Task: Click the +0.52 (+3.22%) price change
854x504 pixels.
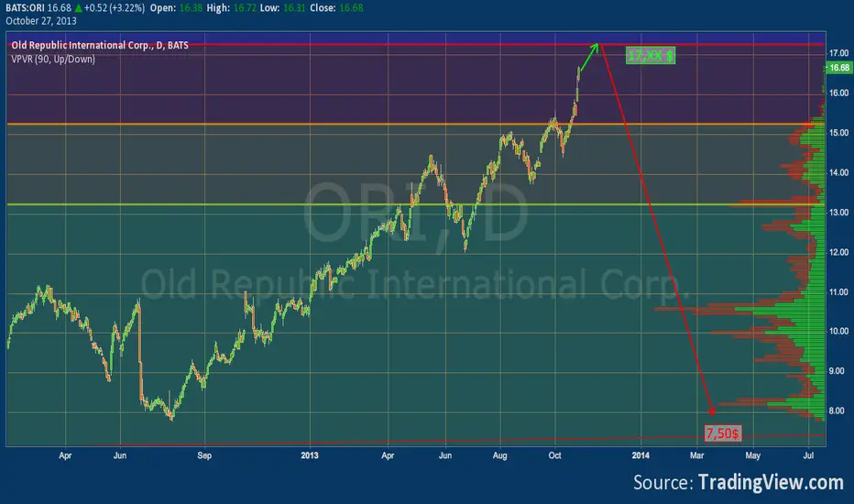Action: (115, 8)
